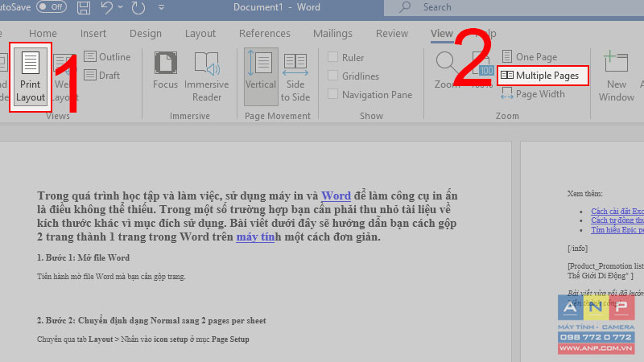Select Print Layout view
Image resolution: width=644 pixels, height=362 pixels.
[x=31, y=76]
